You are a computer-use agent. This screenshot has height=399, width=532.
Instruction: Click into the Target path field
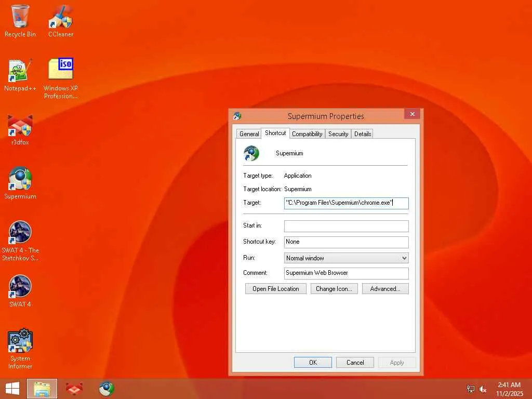pyautogui.click(x=347, y=203)
